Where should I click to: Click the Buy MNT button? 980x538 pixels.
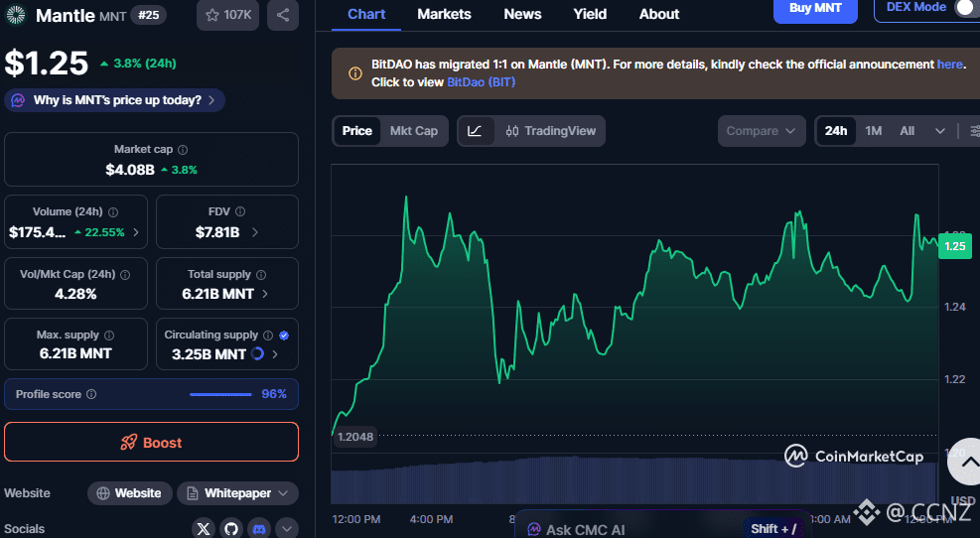pyautogui.click(x=815, y=9)
